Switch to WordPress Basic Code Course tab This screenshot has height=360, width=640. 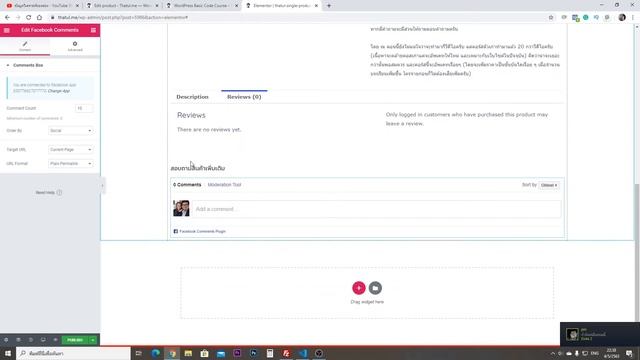point(202,6)
